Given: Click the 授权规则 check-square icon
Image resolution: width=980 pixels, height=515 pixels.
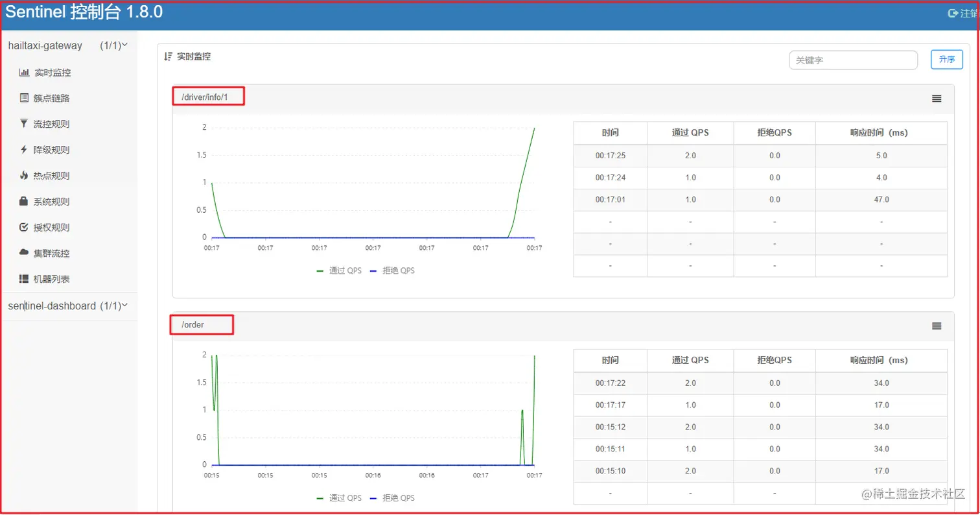Looking at the screenshot, I should tap(24, 228).
